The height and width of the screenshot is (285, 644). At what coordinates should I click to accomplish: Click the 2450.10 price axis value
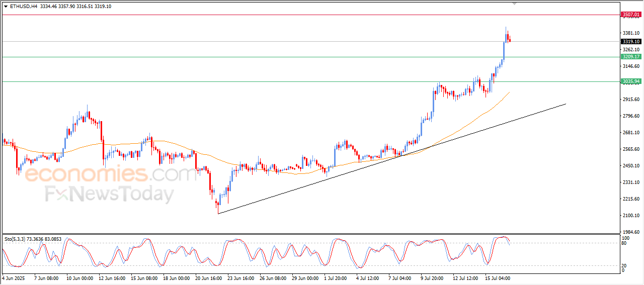pyautogui.click(x=630, y=166)
